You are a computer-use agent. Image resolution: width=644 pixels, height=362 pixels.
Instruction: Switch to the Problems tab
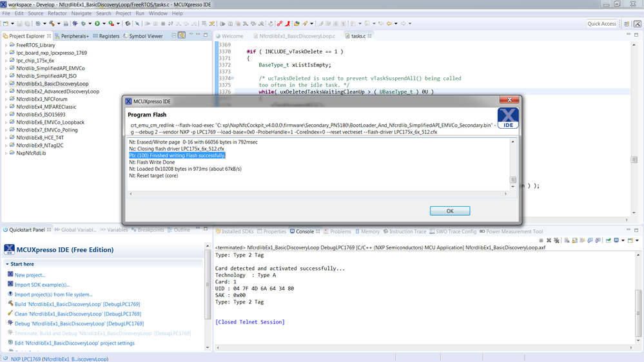[337, 231]
